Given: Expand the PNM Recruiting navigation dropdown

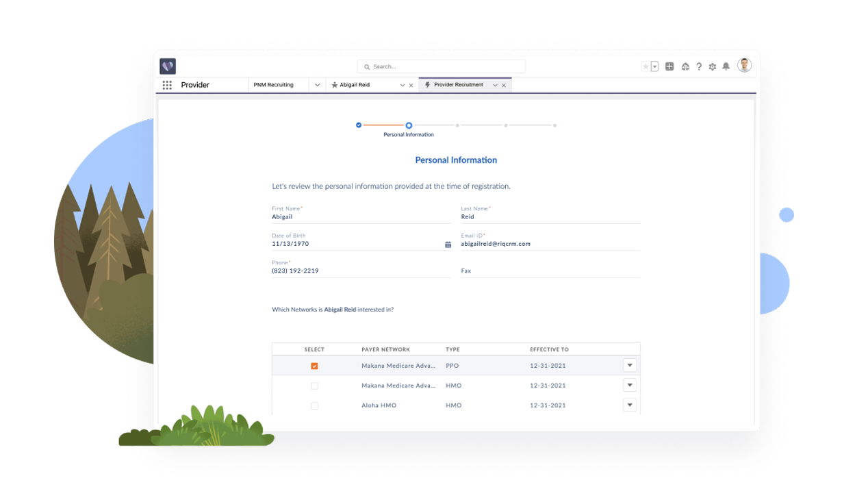Looking at the screenshot, I should click(317, 85).
